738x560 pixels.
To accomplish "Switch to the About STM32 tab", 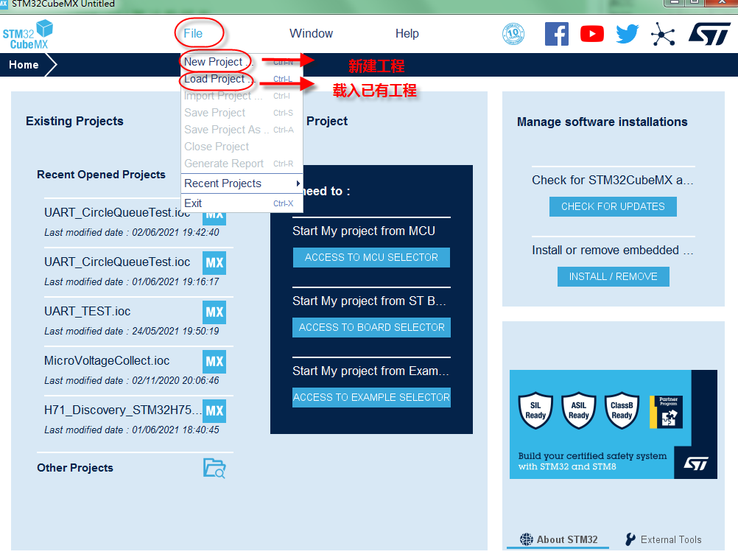I will [558, 539].
